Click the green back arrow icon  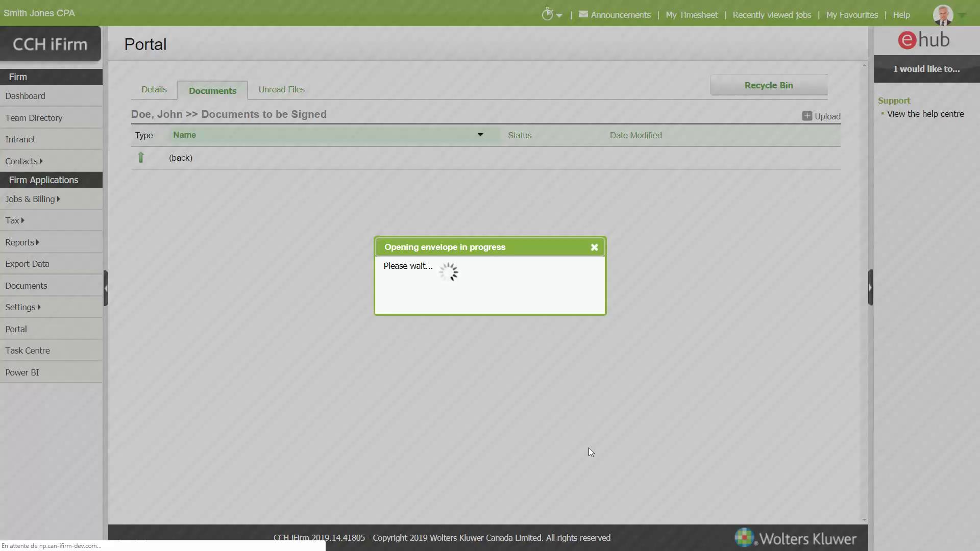coord(141,158)
